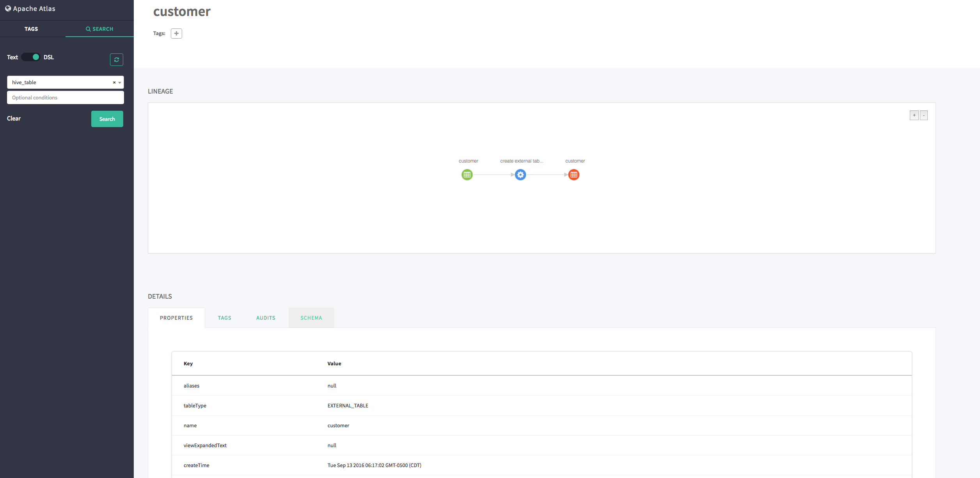980x478 pixels.
Task: Click the Clear link to reset search
Action: point(14,118)
